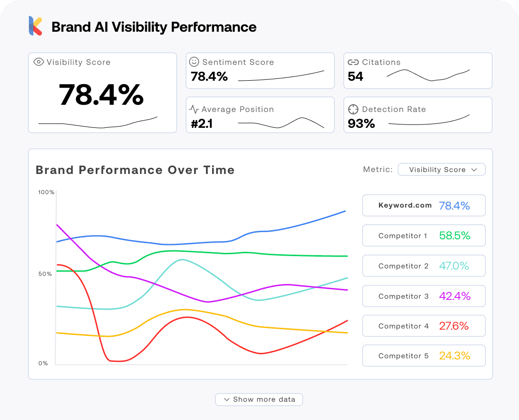Image resolution: width=519 pixels, height=420 pixels.
Task: Click the link icon next to Citations
Action: 354,62
